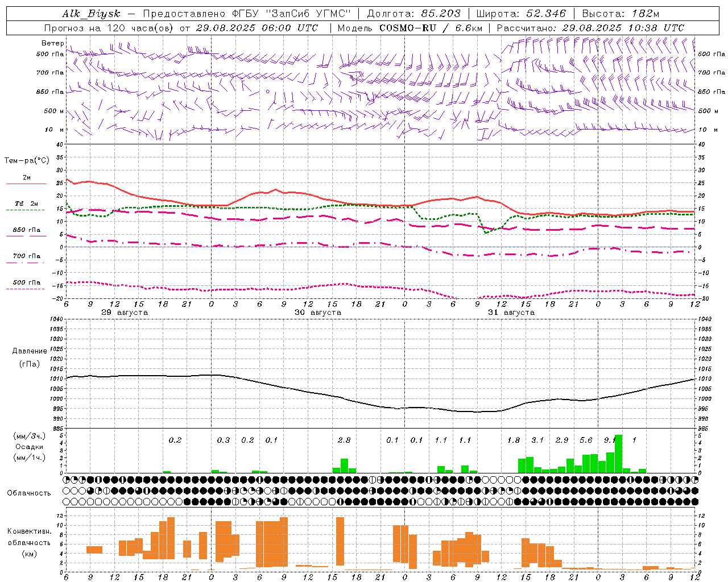Click the 0.3 precipitation total value
Image resolution: width=728 pixels, height=582 pixels.
pos(224,440)
